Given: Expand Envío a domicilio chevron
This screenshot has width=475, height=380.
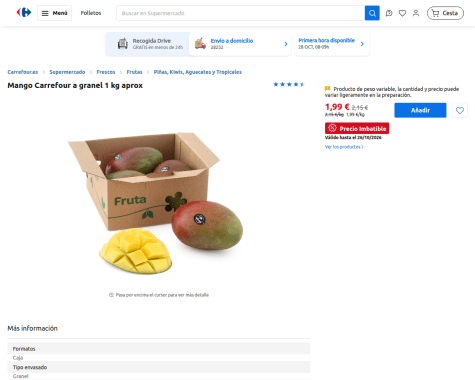Looking at the screenshot, I should (x=286, y=44).
